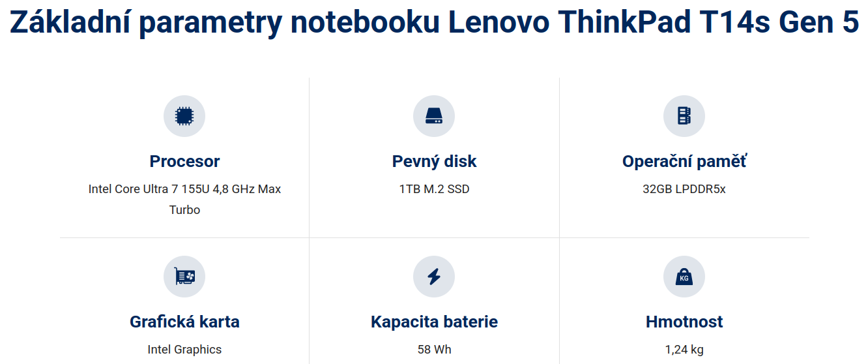Screen dimensions: 868x364
Task: Click the word Turbo under Procesor
Action: point(184,210)
